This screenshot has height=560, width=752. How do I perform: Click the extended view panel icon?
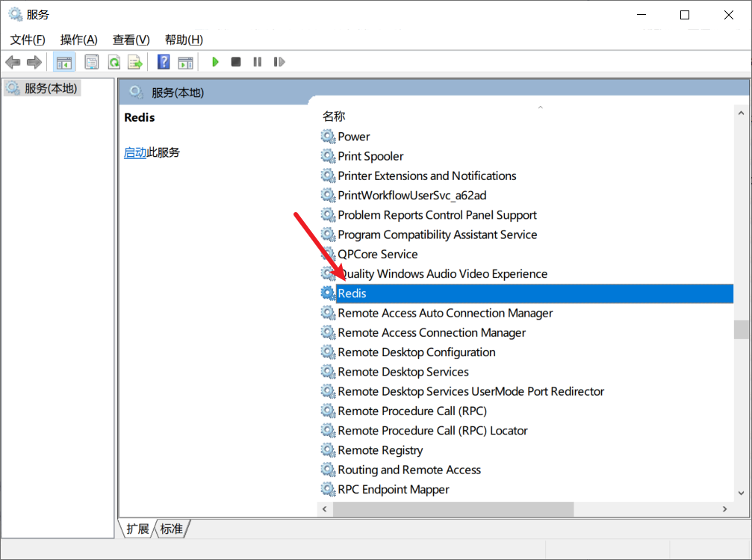coord(185,61)
